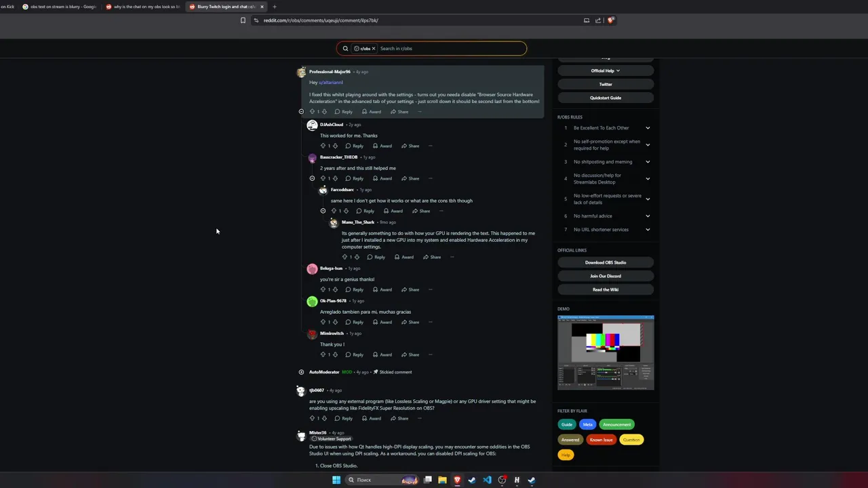The image size is (868, 488).
Task: Open u/altariannl user mention link
Action: click(x=330, y=83)
